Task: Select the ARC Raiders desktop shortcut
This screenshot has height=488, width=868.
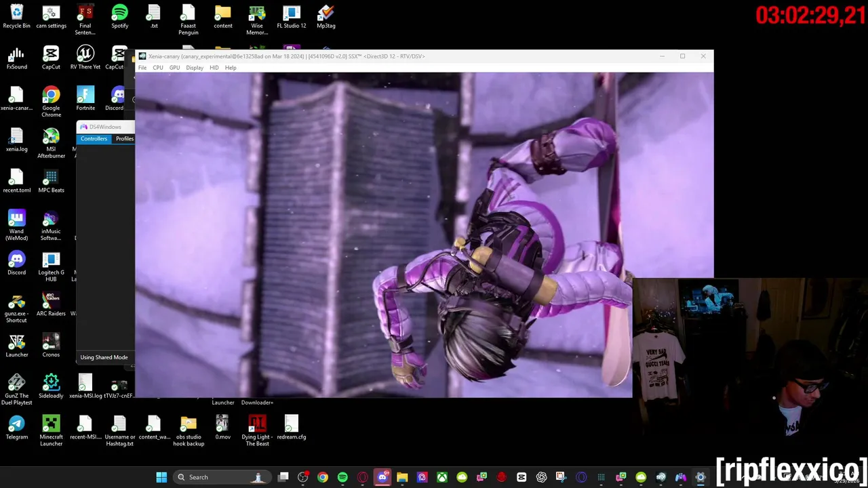Action: [51, 304]
